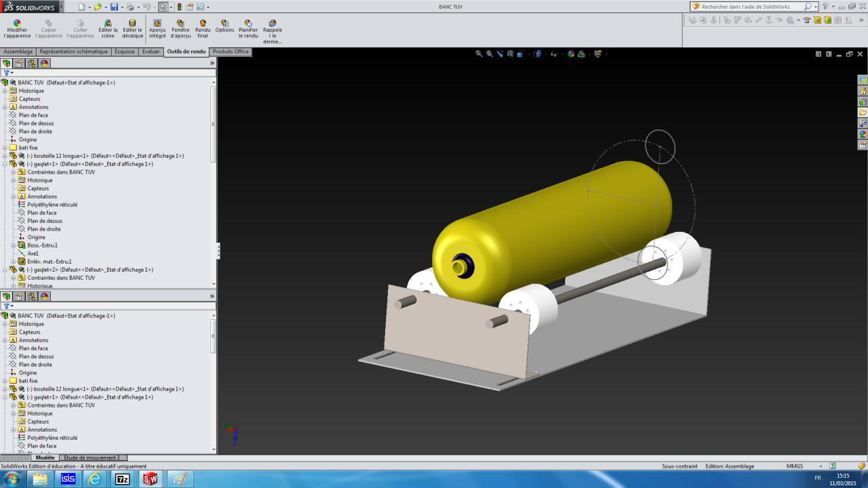Open render Options
Viewport: 868px width, 488px height.
pyautogui.click(x=224, y=26)
